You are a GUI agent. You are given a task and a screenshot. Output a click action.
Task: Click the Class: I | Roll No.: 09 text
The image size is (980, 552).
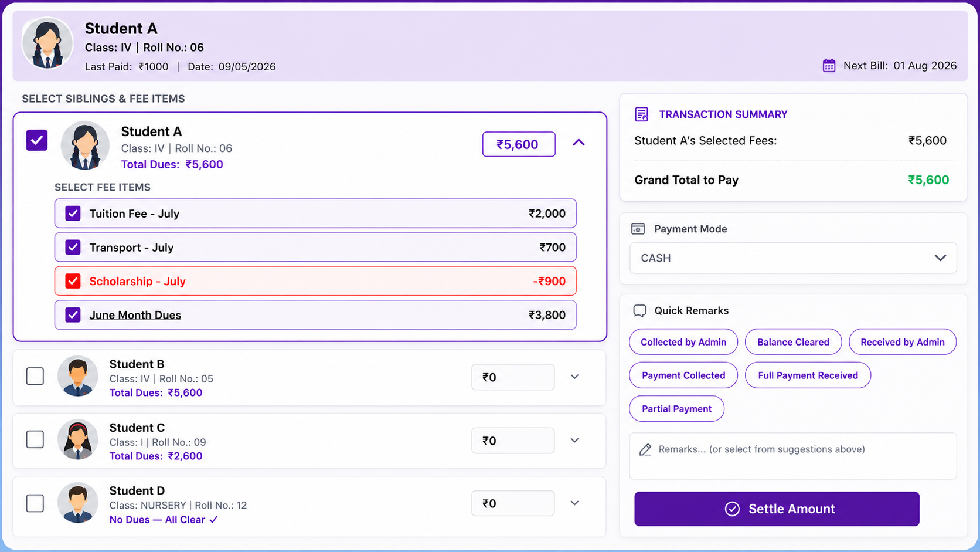158,442
